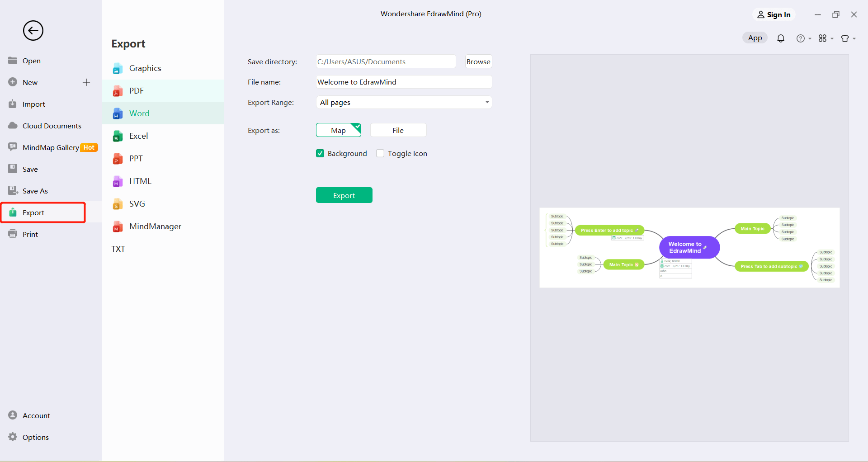Select HTML export option
868x462 pixels.
point(163,181)
